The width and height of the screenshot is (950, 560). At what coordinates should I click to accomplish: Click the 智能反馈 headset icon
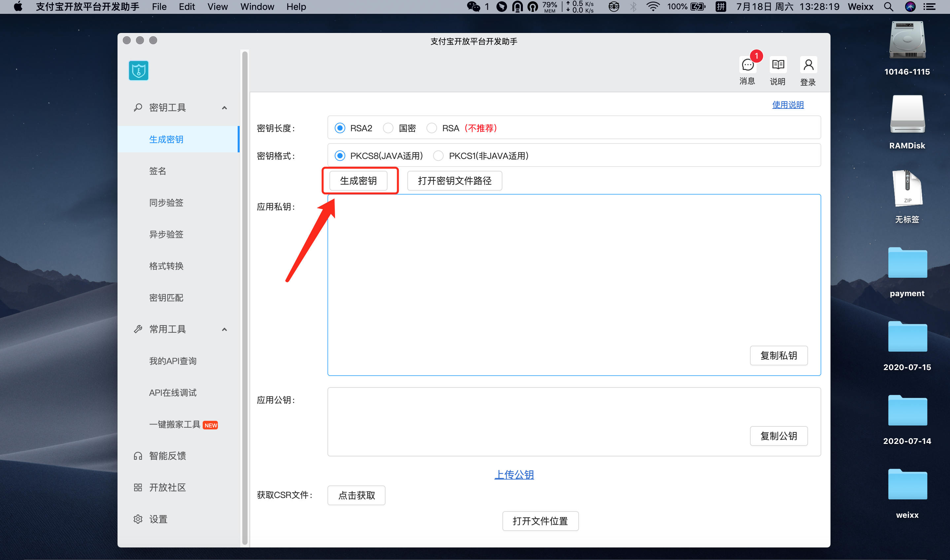pyautogui.click(x=138, y=456)
